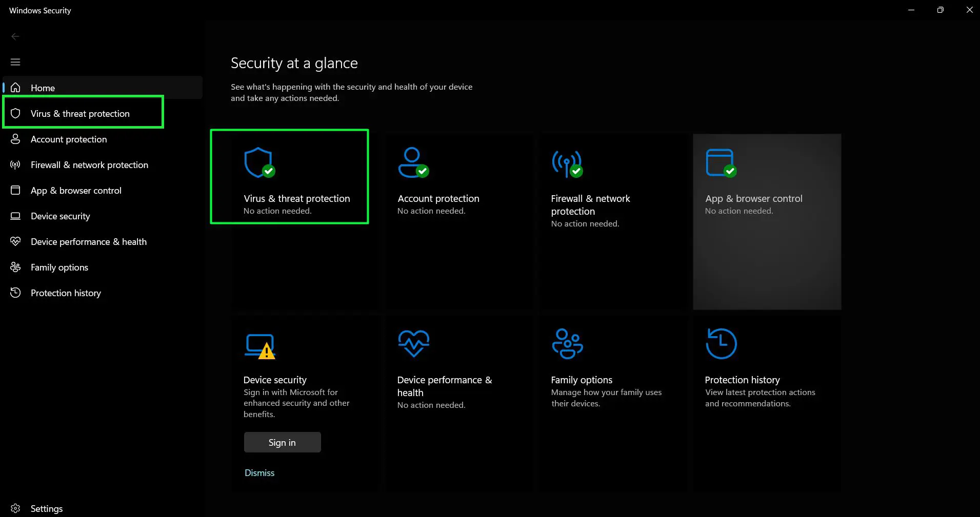This screenshot has width=980, height=517.
Task: Open the Settings gear at bottom left
Action: pos(15,508)
